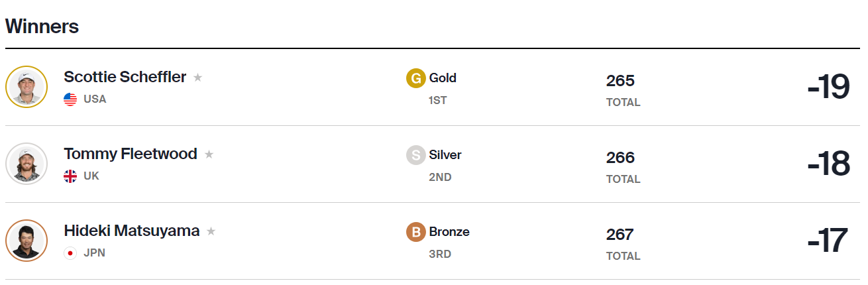
Task: Click the -18 score for Fleetwood
Action: click(828, 164)
